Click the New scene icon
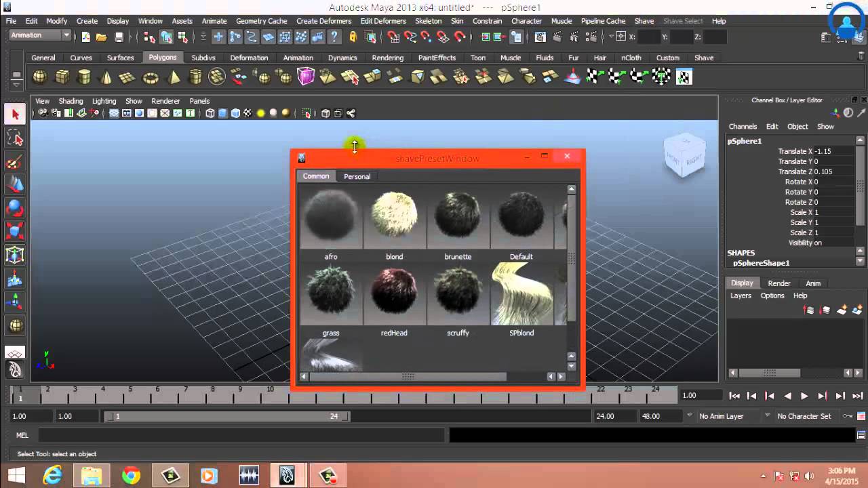 click(x=85, y=37)
